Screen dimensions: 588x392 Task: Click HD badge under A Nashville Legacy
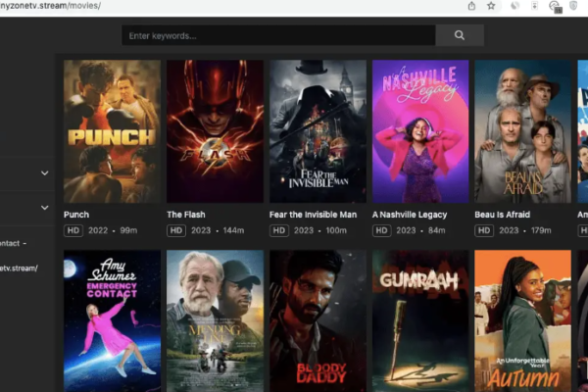pyautogui.click(x=382, y=230)
